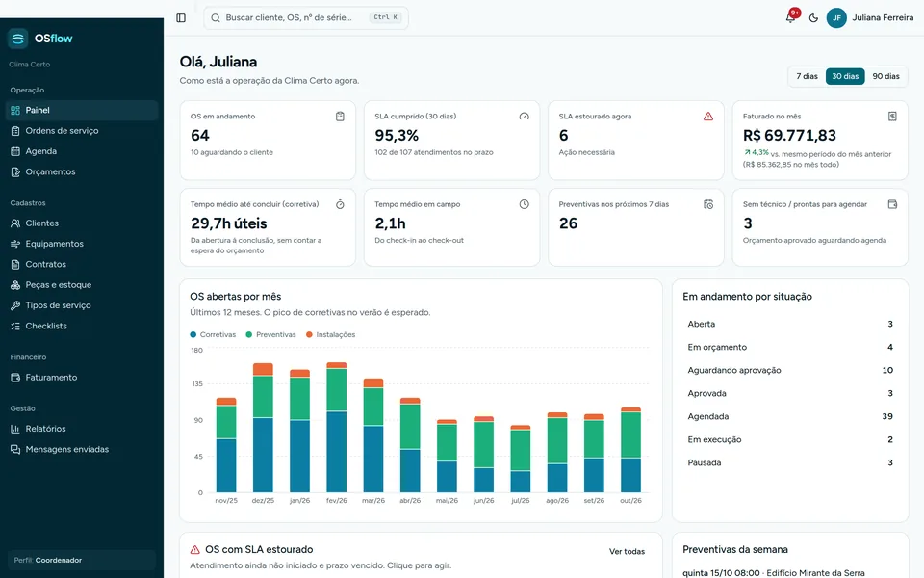Click the receipt icon on Faturado no mês card
The height and width of the screenshot is (578, 924).
(892, 117)
